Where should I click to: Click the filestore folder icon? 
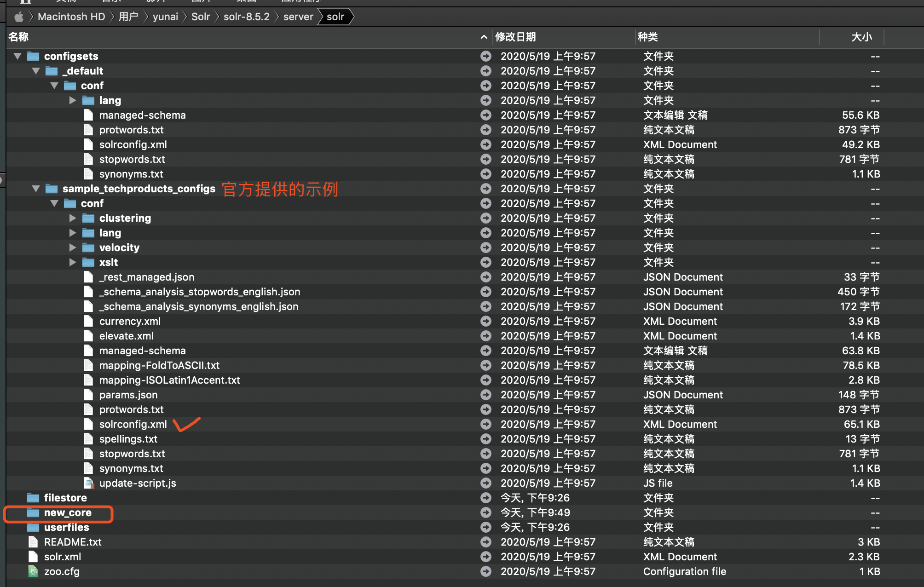click(x=33, y=498)
